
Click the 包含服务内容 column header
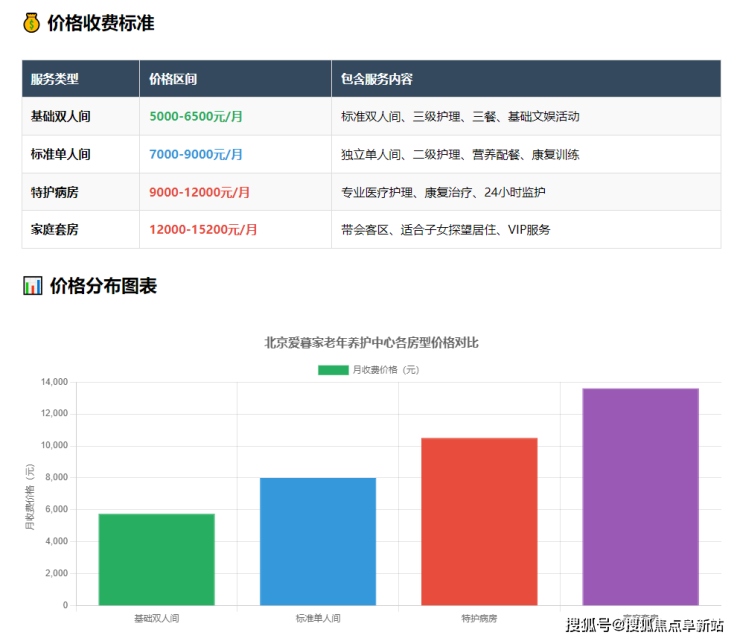coord(377,79)
